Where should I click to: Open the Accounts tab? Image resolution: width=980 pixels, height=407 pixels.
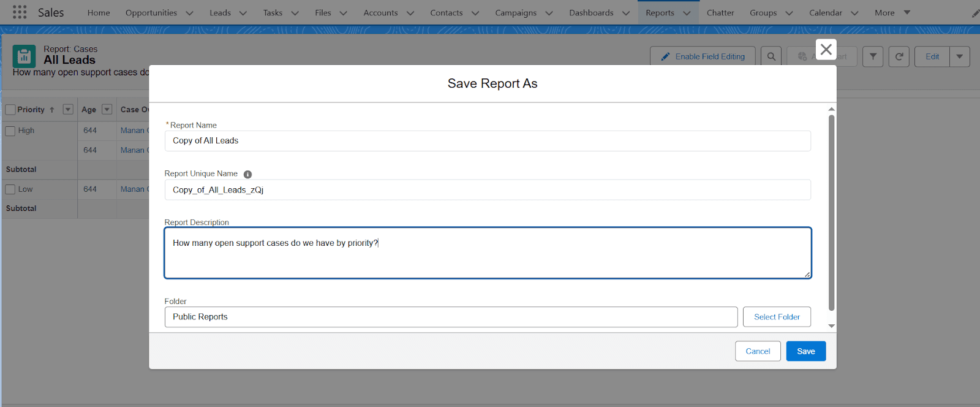click(x=380, y=12)
